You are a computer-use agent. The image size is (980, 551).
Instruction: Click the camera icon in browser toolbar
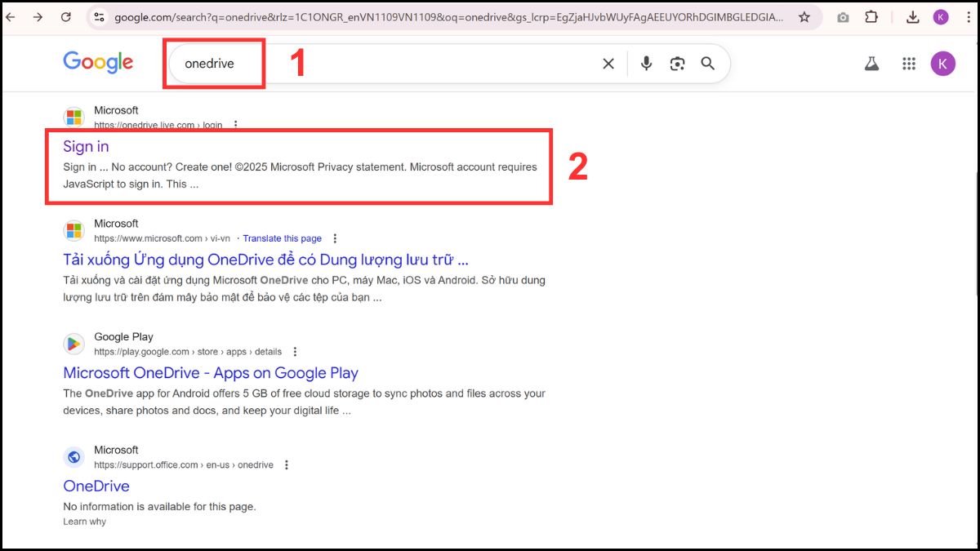pyautogui.click(x=843, y=17)
